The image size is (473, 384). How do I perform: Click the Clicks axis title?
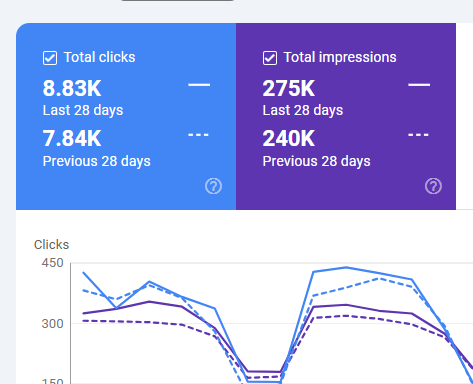[x=51, y=245]
